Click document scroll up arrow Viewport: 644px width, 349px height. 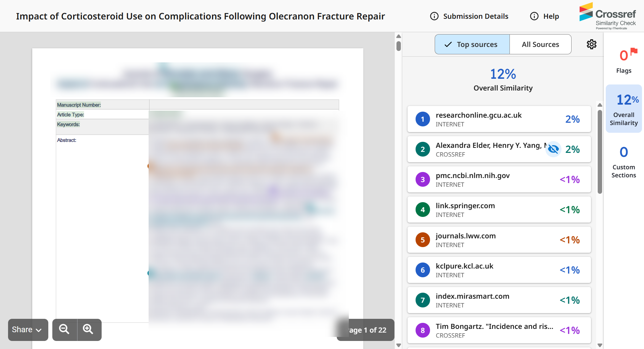click(398, 36)
